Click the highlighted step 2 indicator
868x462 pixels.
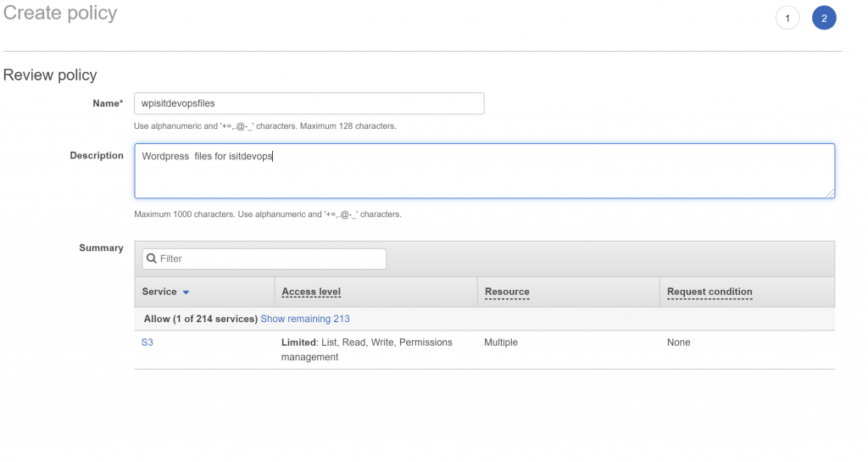tap(824, 19)
